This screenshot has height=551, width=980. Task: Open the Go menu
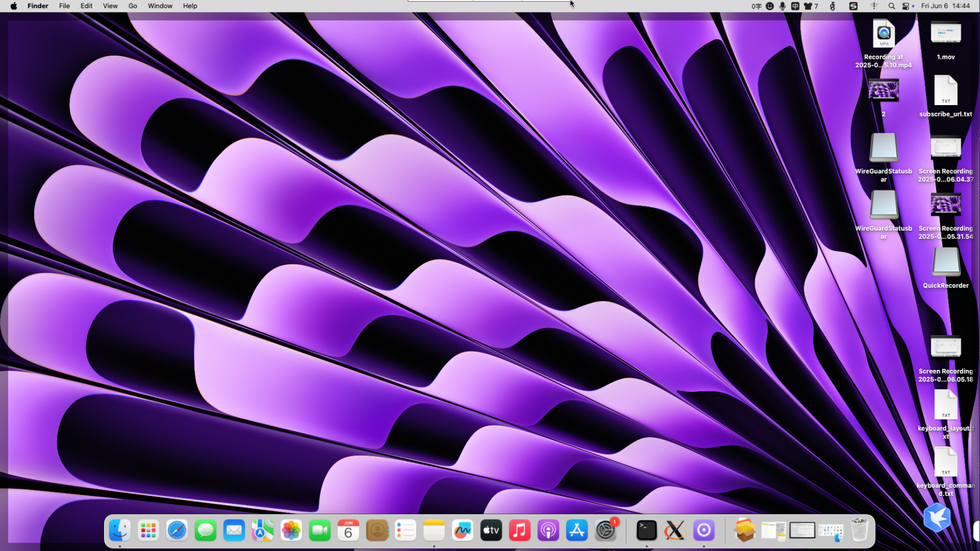[x=133, y=6]
